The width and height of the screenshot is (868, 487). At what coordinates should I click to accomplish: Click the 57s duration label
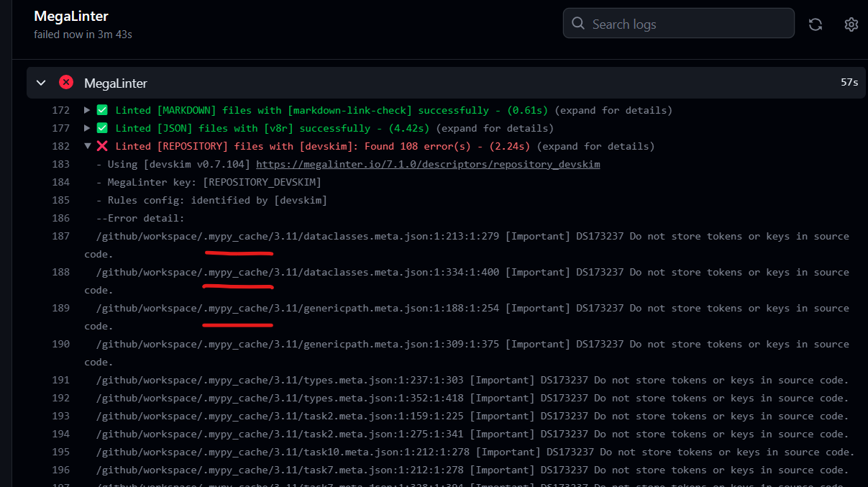coord(849,82)
